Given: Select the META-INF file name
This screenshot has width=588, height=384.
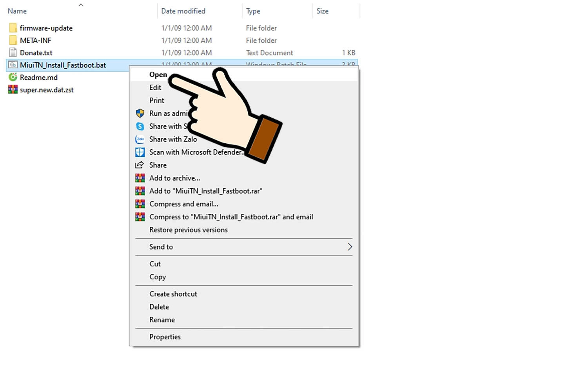Looking at the screenshot, I should pyautogui.click(x=36, y=40).
